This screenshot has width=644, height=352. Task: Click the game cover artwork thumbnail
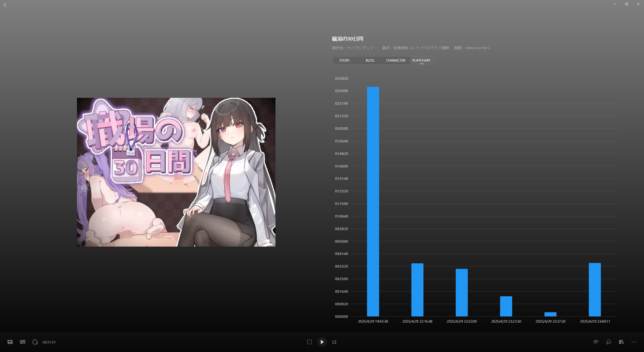[176, 172]
